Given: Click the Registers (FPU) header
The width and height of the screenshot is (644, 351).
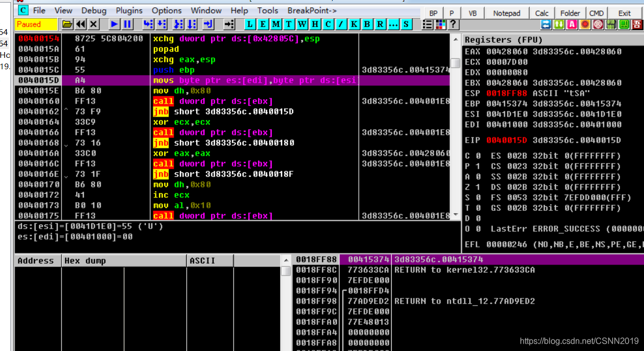Looking at the screenshot, I should (x=554, y=40).
